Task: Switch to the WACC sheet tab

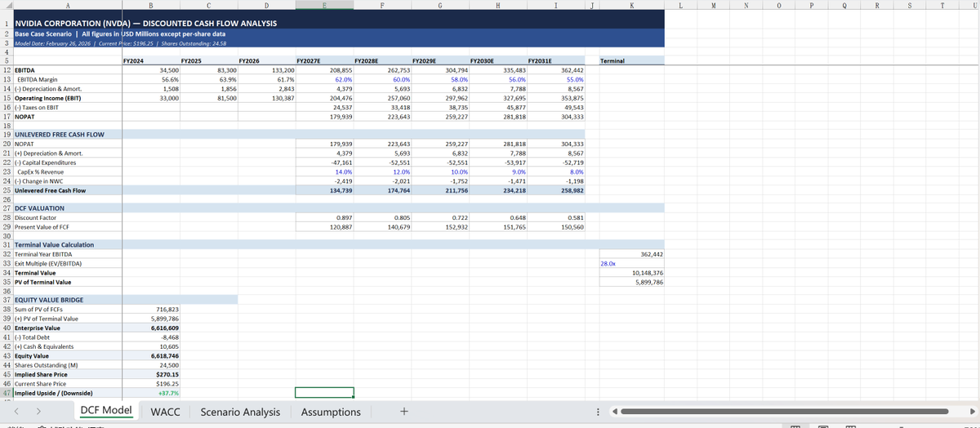Action: tap(166, 412)
